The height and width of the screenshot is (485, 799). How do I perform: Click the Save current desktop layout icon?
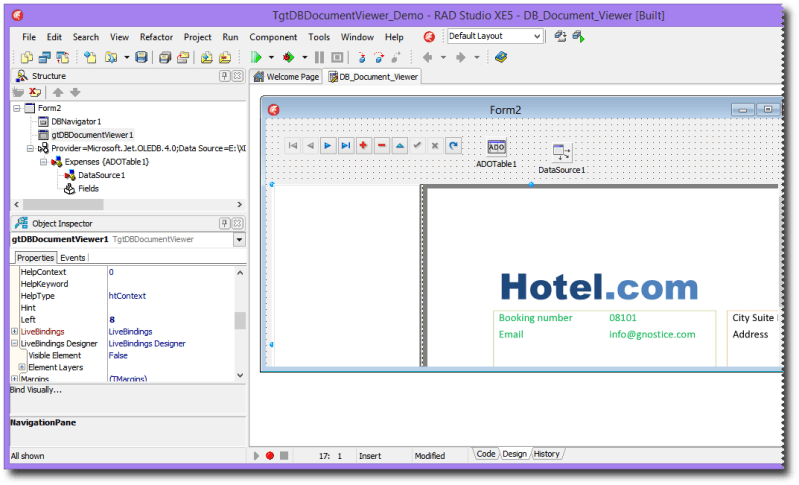[x=560, y=36]
